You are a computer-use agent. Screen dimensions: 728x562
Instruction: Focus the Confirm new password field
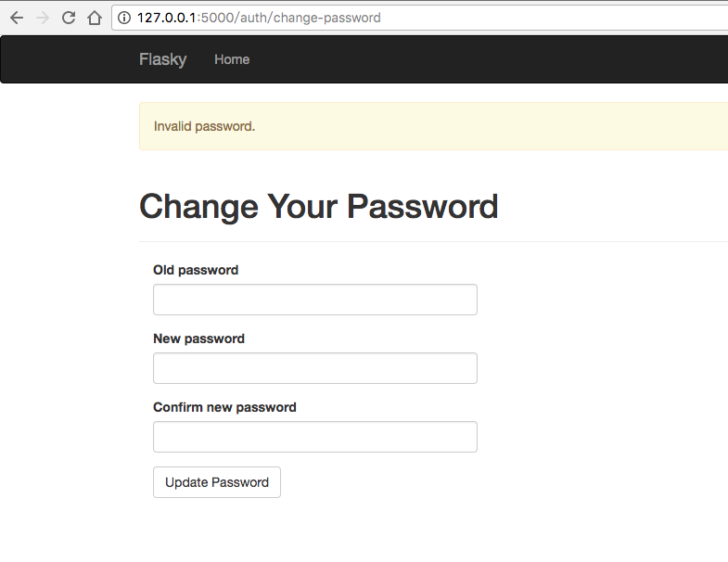coord(314,437)
